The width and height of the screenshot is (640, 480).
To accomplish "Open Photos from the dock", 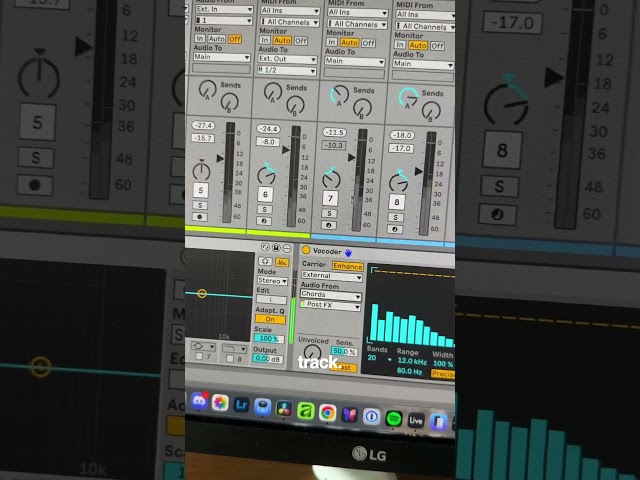I will pyautogui.click(x=220, y=403).
